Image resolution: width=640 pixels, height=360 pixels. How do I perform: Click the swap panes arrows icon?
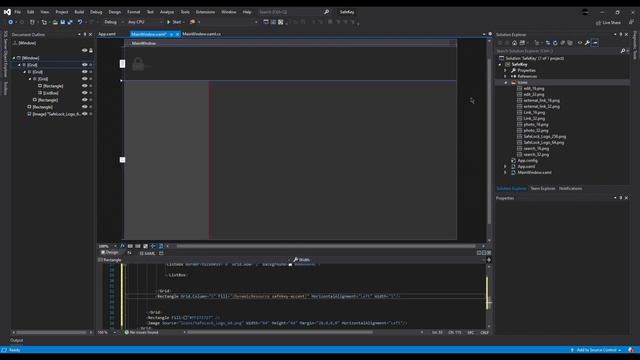coord(129,253)
